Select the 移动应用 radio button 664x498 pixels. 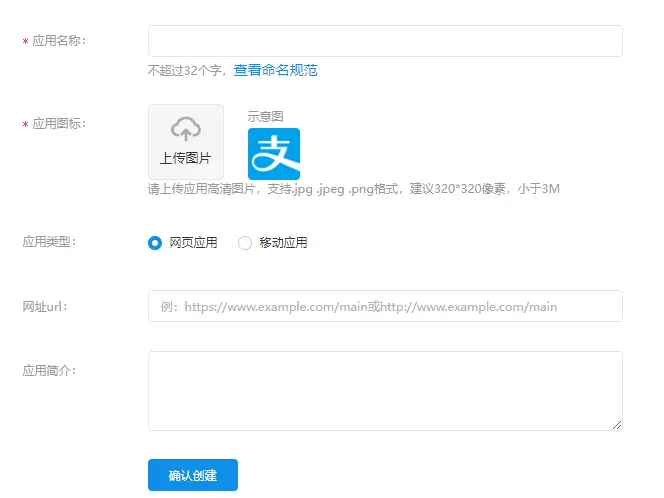coord(245,243)
